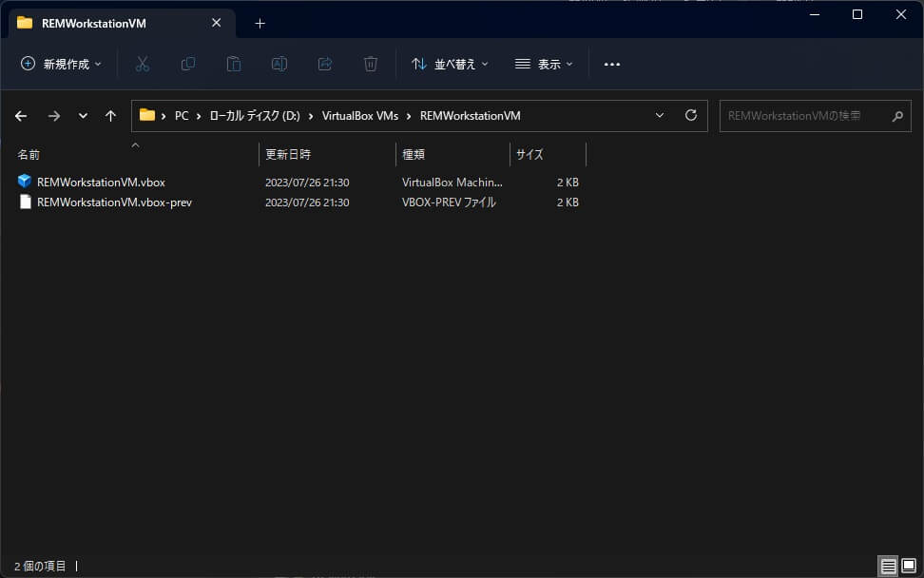The image size is (924, 578).
Task: Click the folder icon in address bar
Action: point(147,115)
